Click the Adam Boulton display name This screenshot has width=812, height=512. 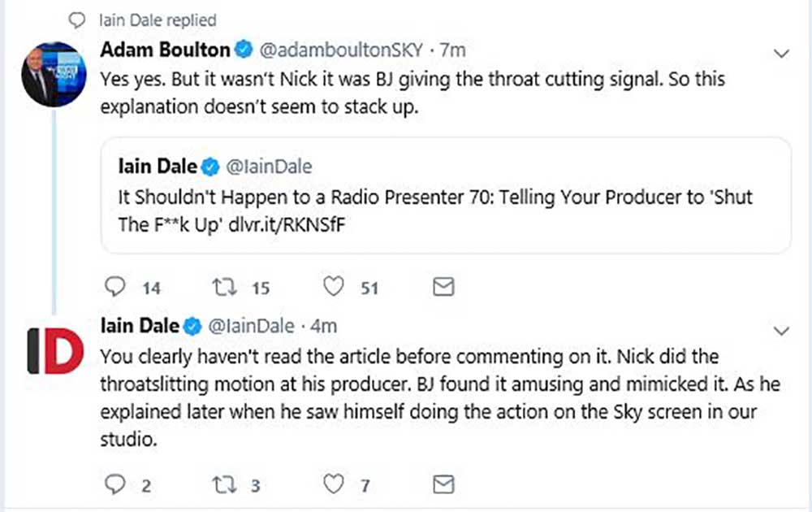165,50
